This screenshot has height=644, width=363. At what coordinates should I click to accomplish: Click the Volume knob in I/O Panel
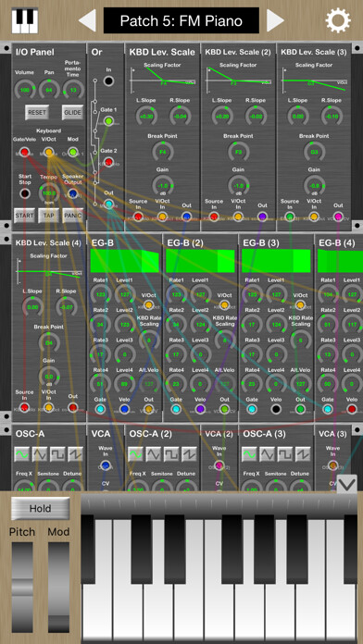click(25, 89)
